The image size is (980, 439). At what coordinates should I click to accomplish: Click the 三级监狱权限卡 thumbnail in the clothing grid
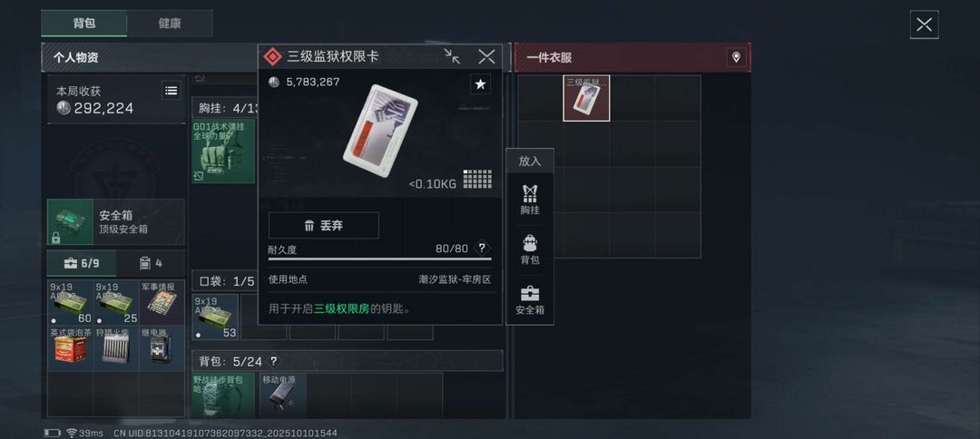[x=586, y=98]
